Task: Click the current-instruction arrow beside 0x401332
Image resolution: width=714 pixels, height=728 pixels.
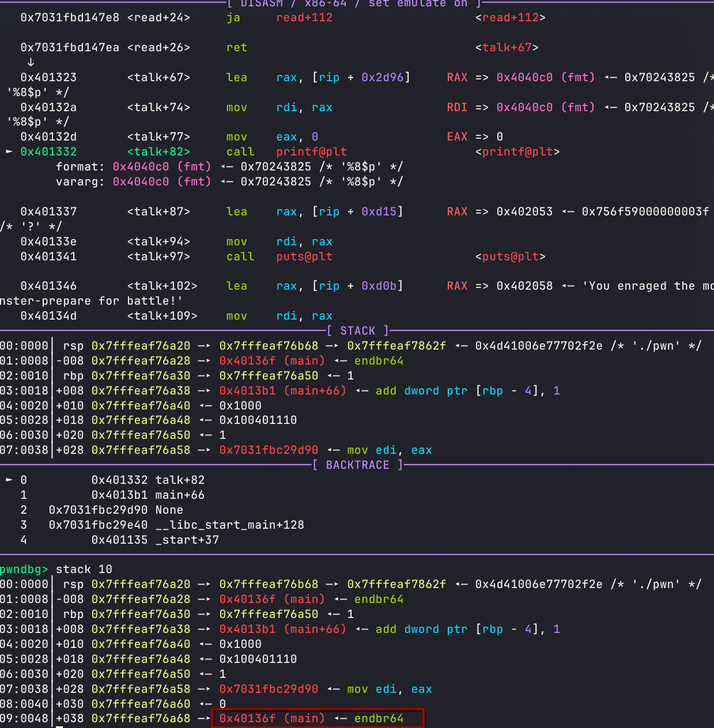Action: (x=9, y=151)
